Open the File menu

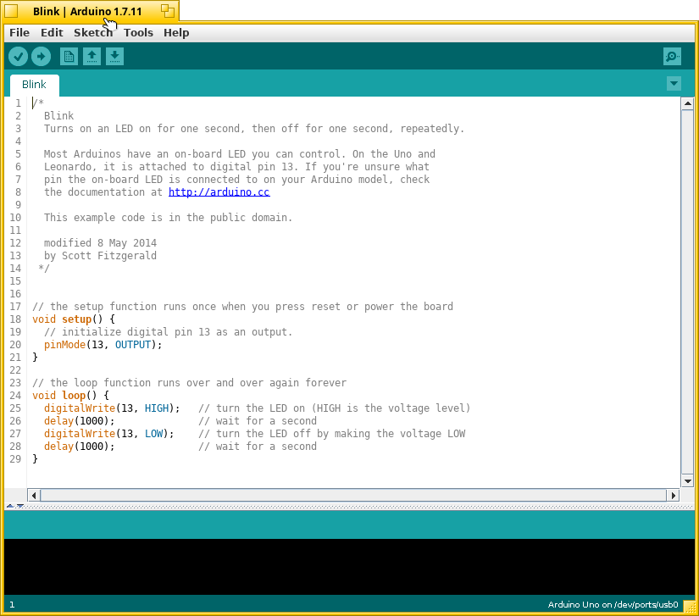click(x=19, y=32)
